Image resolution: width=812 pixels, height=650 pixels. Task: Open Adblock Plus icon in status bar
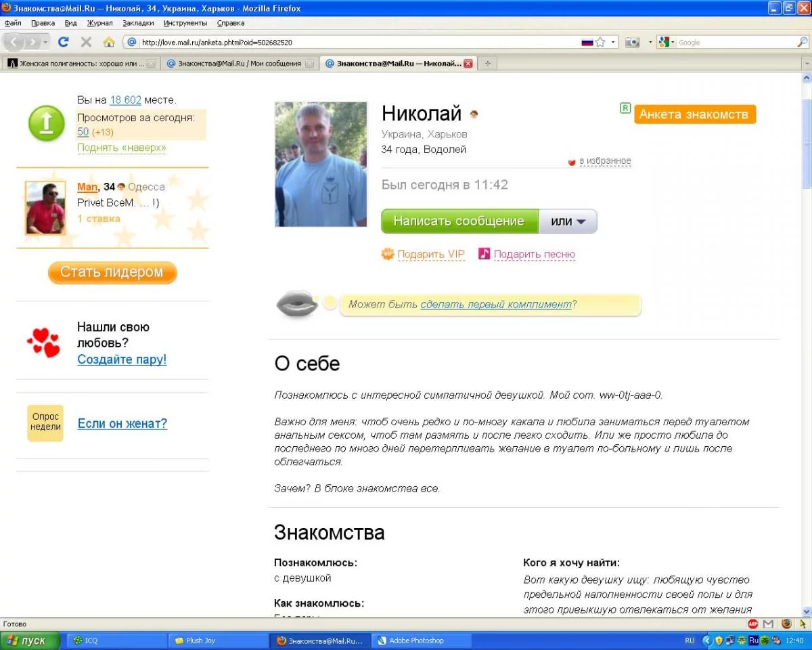pyautogui.click(x=752, y=624)
